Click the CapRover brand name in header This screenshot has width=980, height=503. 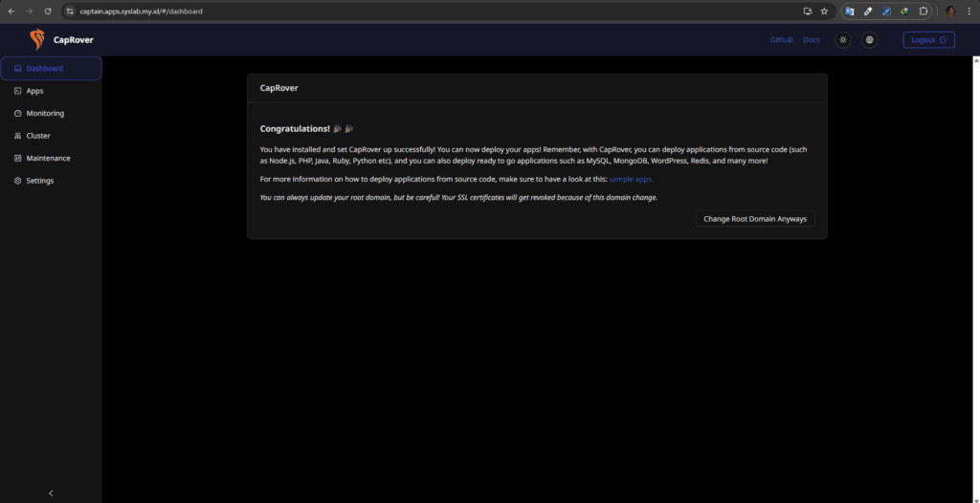pyautogui.click(x=73, y=40)
